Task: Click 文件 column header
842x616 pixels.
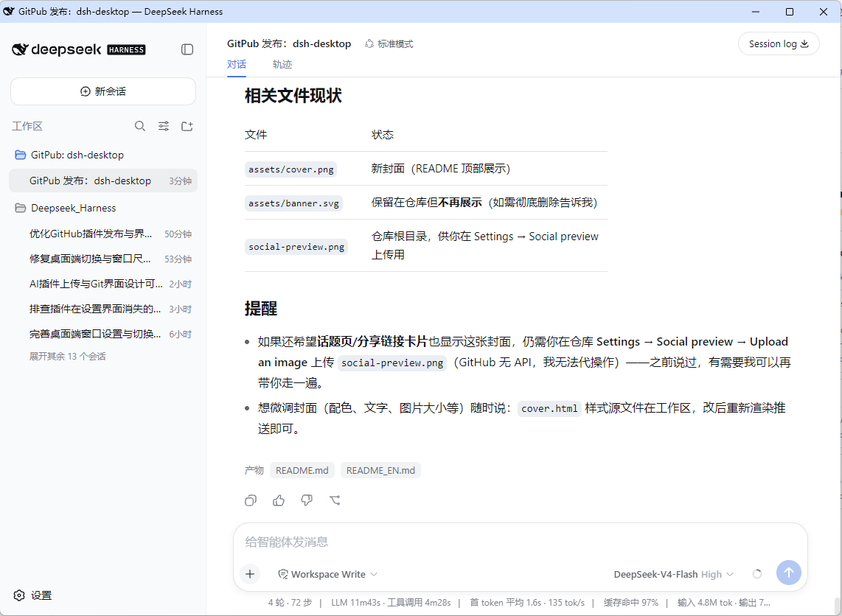Action: click(256, 135)
